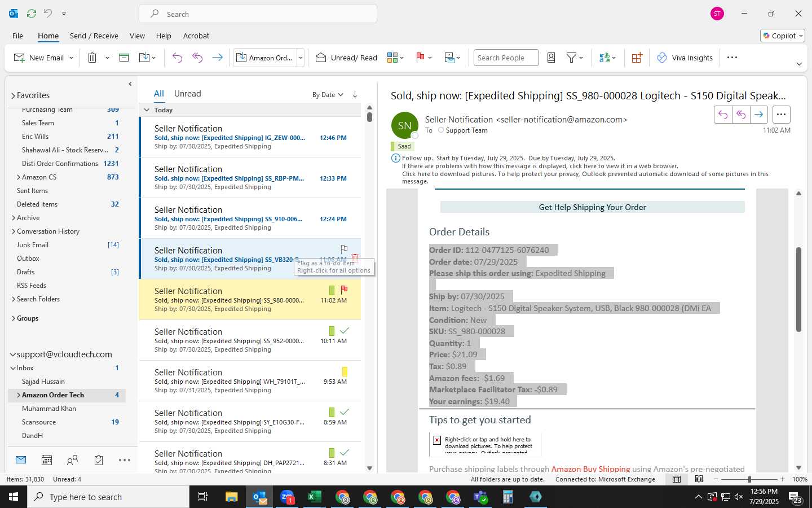Click the top Search box

pos(258,14)
